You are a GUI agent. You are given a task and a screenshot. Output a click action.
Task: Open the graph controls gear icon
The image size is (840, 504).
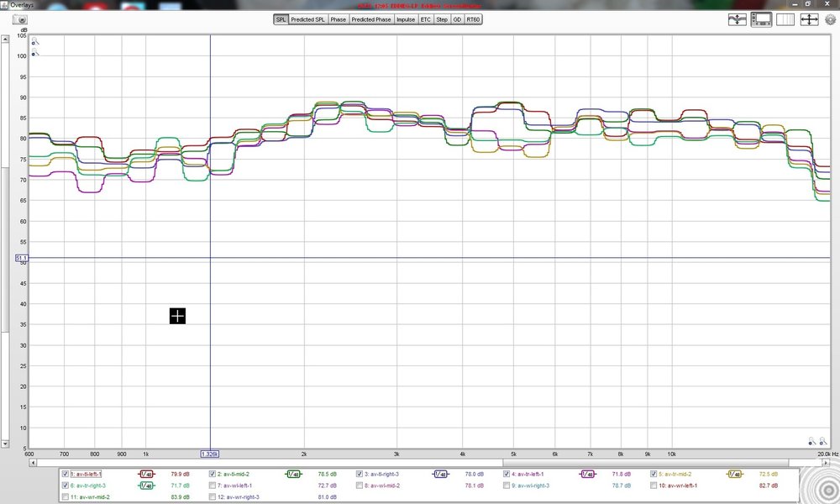(831, 20)
